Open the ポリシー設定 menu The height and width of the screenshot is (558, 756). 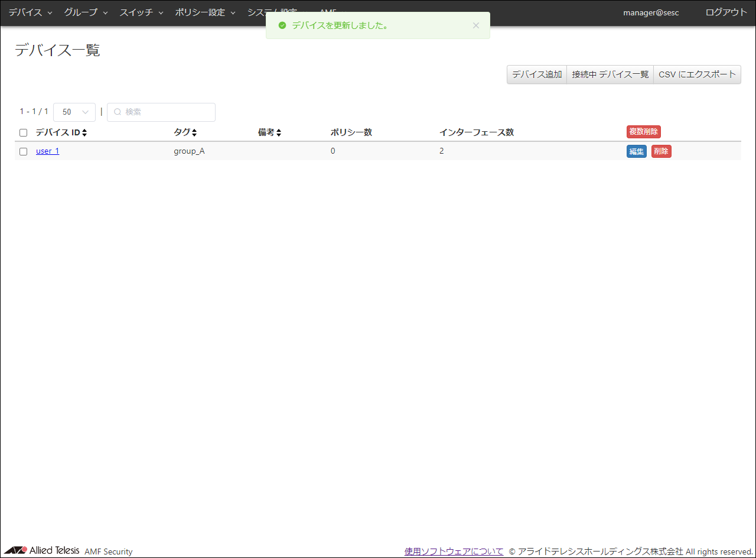point(205,12)
